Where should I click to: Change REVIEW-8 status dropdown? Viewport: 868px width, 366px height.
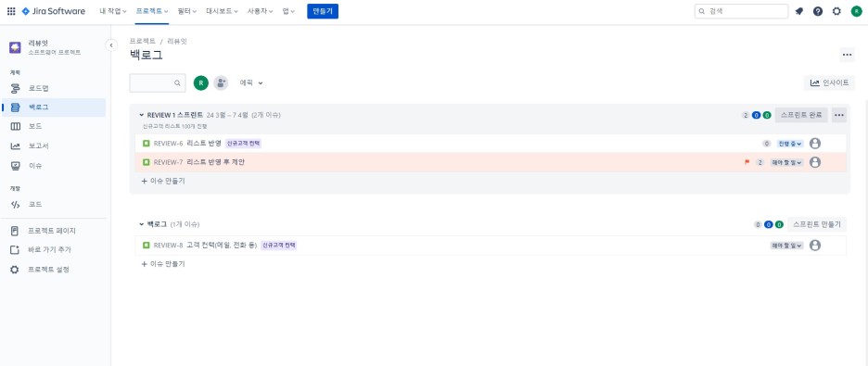click(x=786, y=246)
